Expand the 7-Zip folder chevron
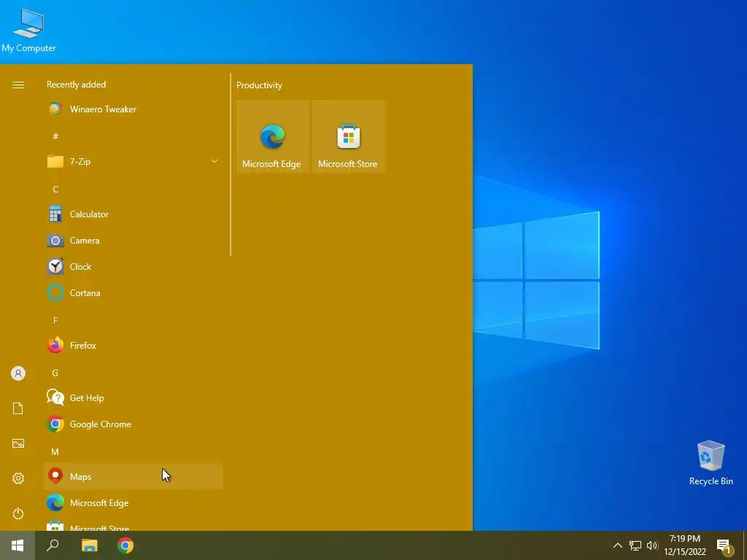This screenshot has width=747, height=560. point(214,161)
